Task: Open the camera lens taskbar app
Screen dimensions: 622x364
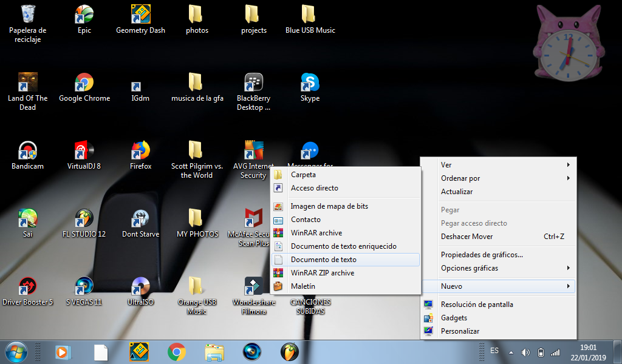Action: pyautogui.click(x=252, y=352)
